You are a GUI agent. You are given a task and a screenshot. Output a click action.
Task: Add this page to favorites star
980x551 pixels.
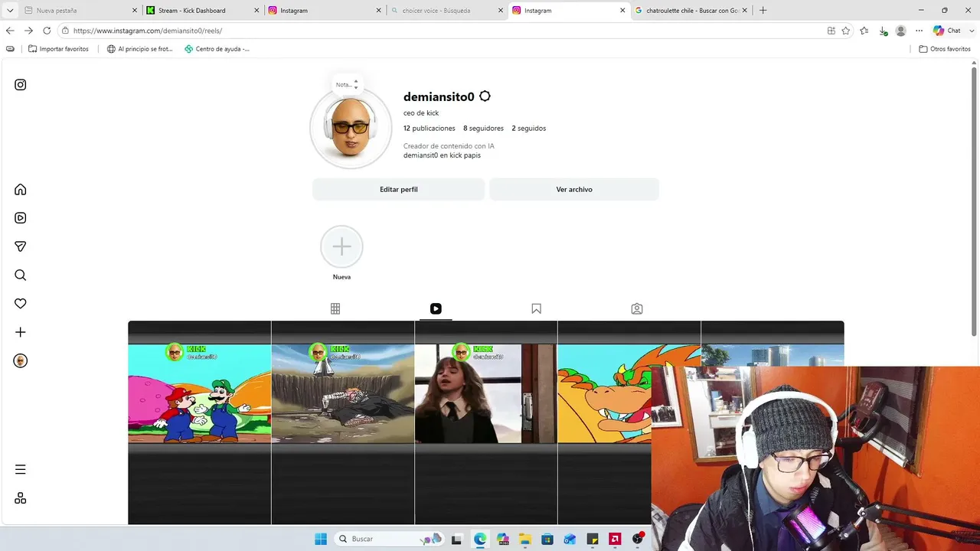pos(846,31)
